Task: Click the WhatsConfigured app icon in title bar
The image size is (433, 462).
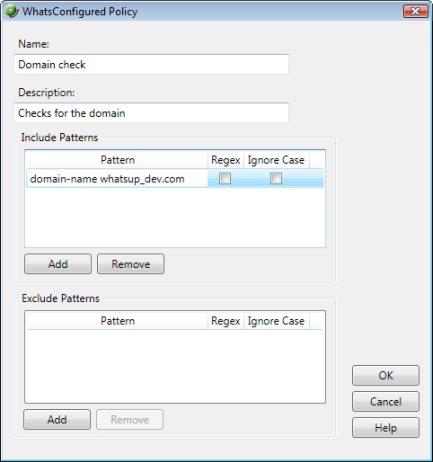Action: 12,11
